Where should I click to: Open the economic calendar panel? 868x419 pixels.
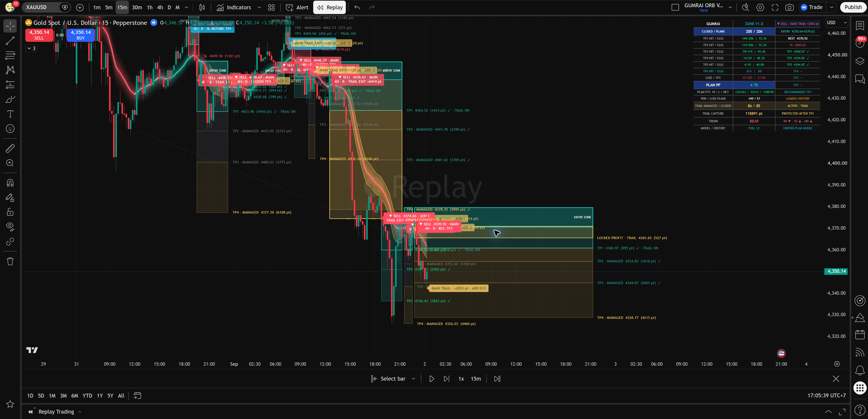(x=860, y=334)
